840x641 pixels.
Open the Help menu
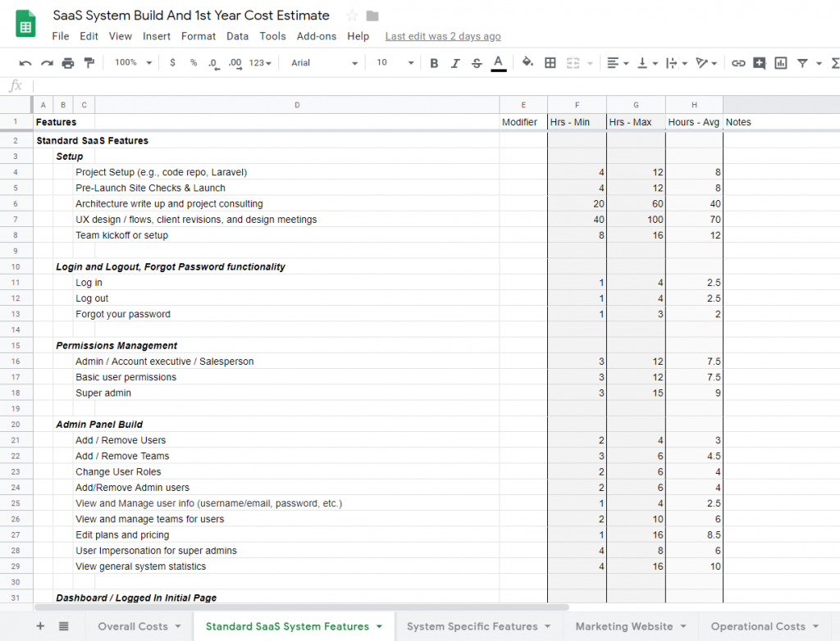358,36
